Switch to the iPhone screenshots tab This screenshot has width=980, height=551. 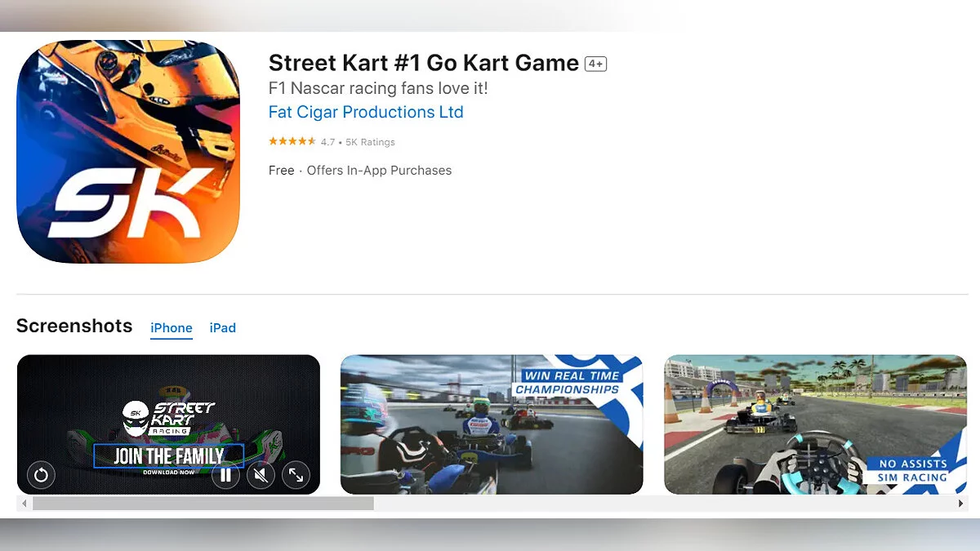171,327
